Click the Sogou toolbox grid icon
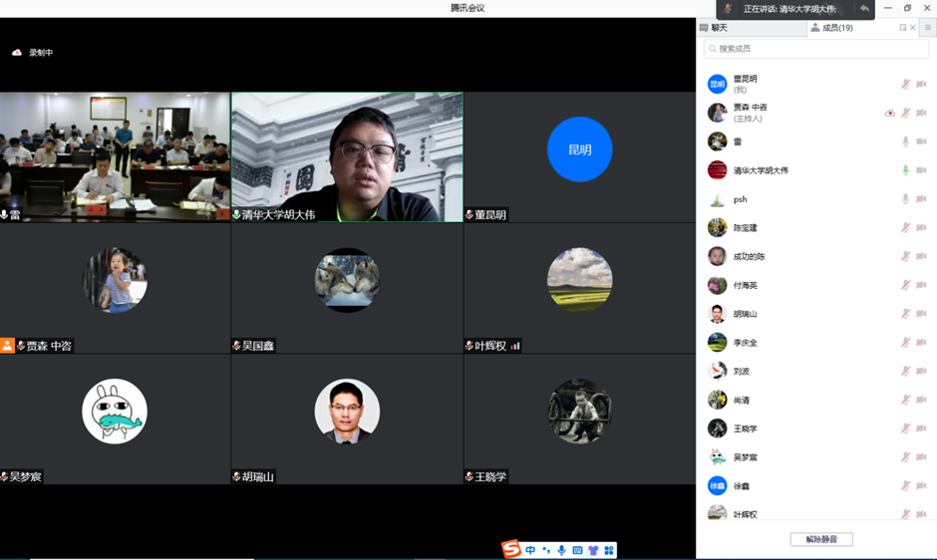Viewport: 937px width, 560px height. pos(608,550)
